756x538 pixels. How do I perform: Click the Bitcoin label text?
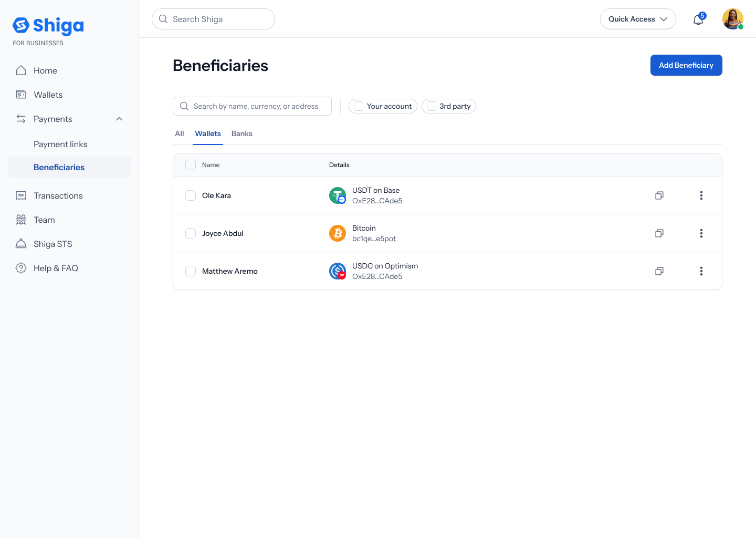(x=364, y=228)
